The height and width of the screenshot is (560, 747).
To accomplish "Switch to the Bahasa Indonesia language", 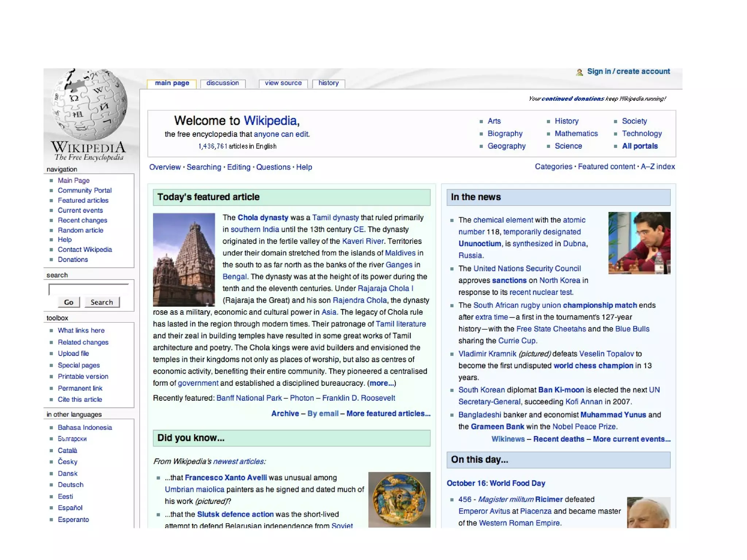I will pyautogui.click(x=85, y=427).
